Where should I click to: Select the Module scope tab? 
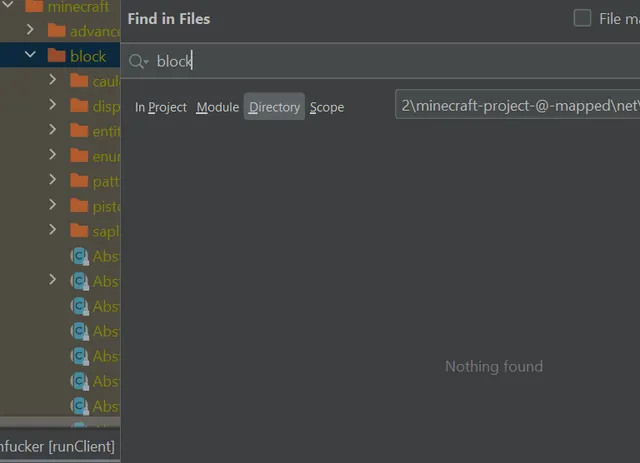pos(218,107)
